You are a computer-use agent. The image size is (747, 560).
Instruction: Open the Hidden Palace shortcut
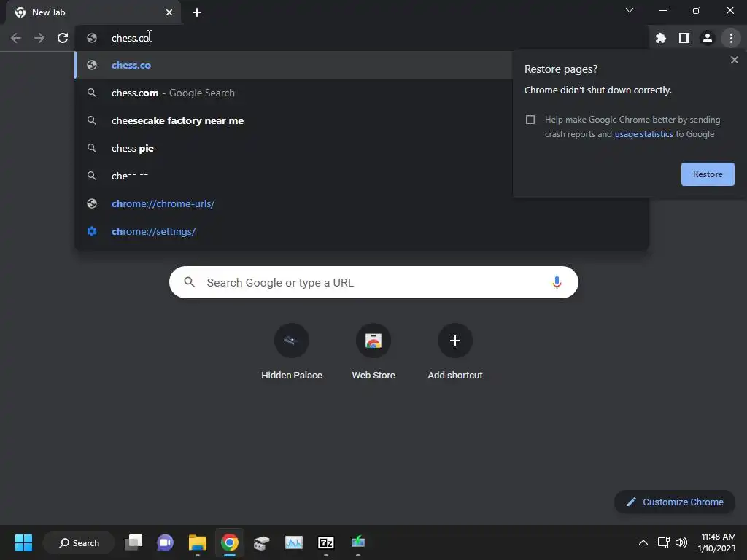coord(292,352)
